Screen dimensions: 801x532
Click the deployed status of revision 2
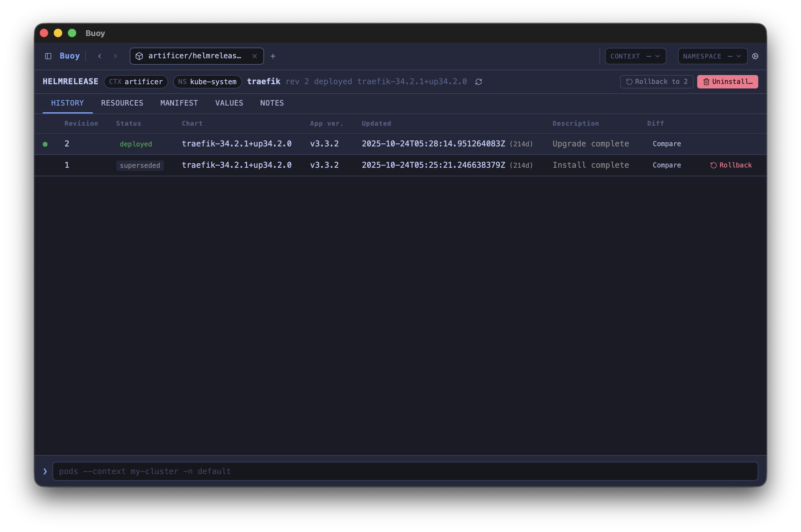coord(136,144)
